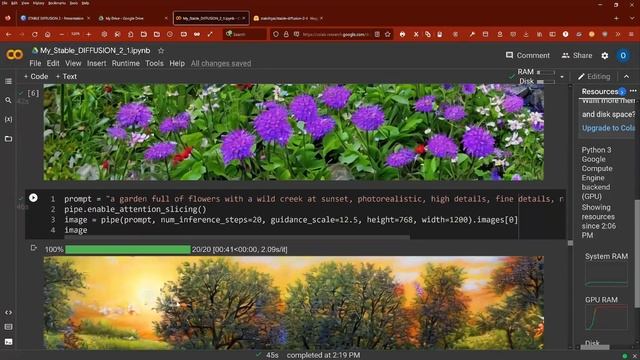This screenshot has height=360, width=640.
Task: Open Code snippets in left sidebar
Action: click(8, 312)
